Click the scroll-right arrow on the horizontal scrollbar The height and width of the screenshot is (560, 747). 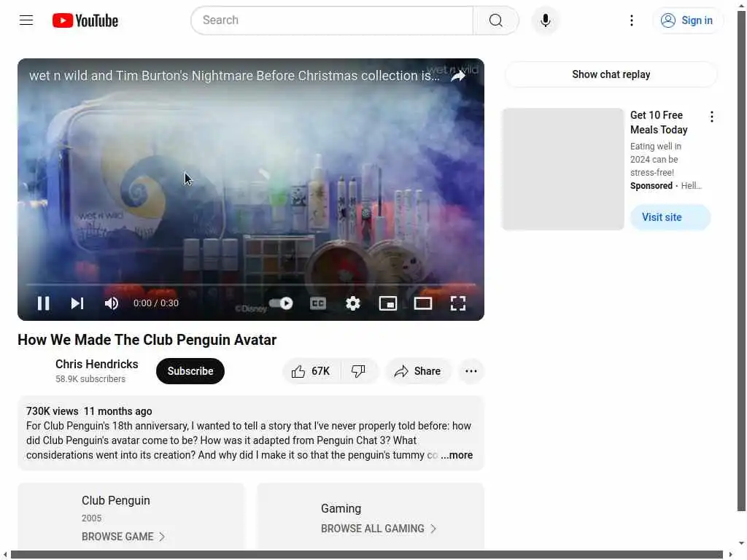(x=730, y=555)
